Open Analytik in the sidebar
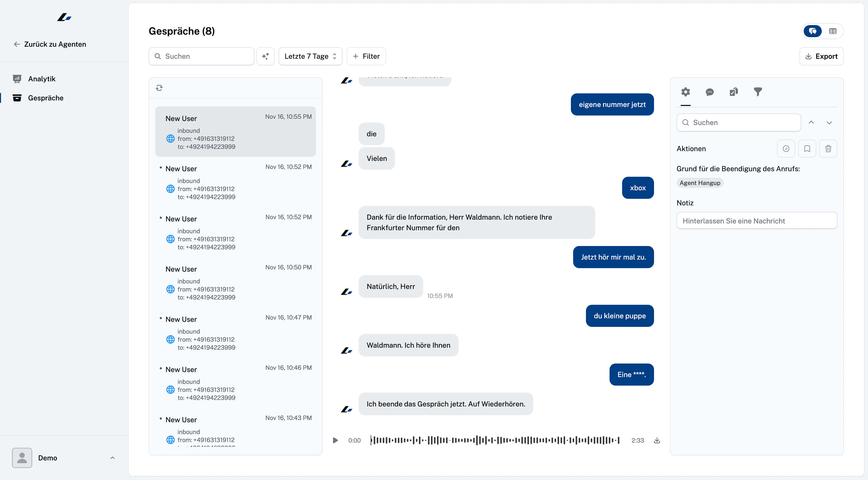The image size is (868, 480). (41, 79)
